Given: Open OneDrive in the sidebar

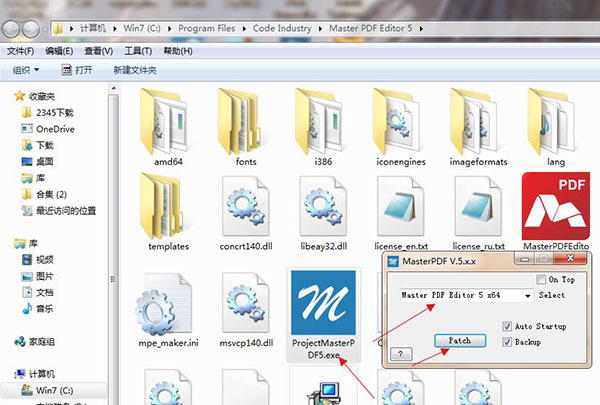Looking at the screenshot, I should coord(47,129).
